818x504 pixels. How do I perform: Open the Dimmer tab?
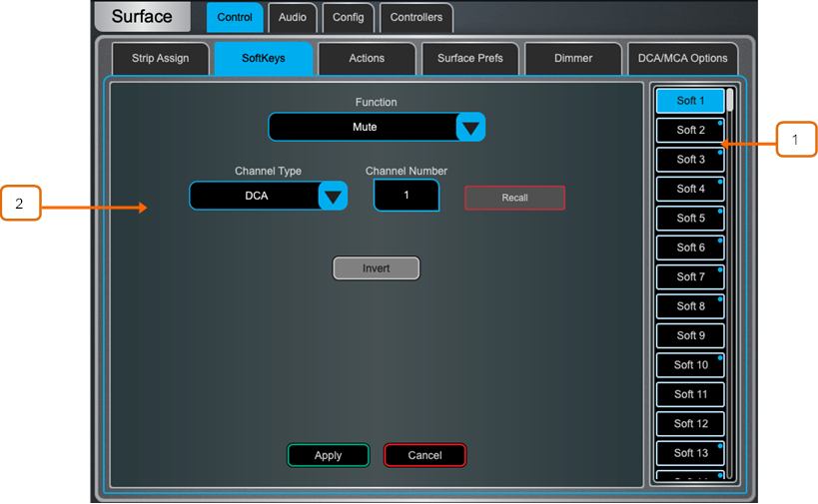573,59
